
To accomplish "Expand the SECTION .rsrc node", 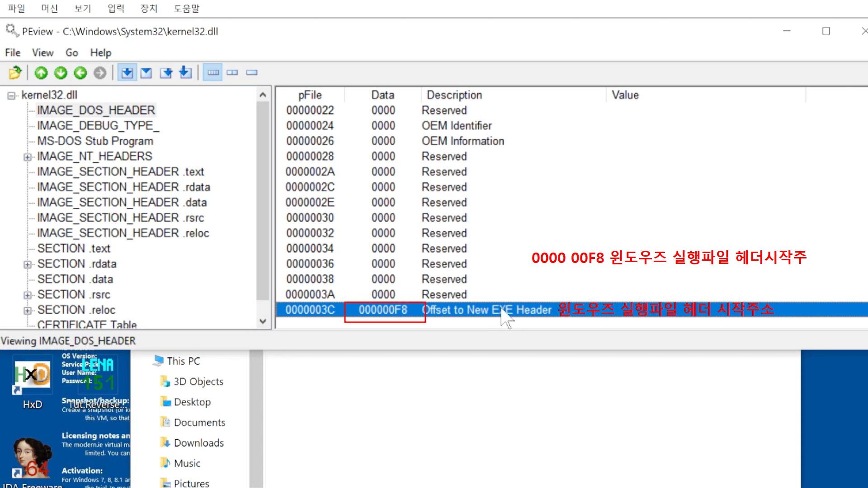I will pyautogui.click(x=28, y=295).
